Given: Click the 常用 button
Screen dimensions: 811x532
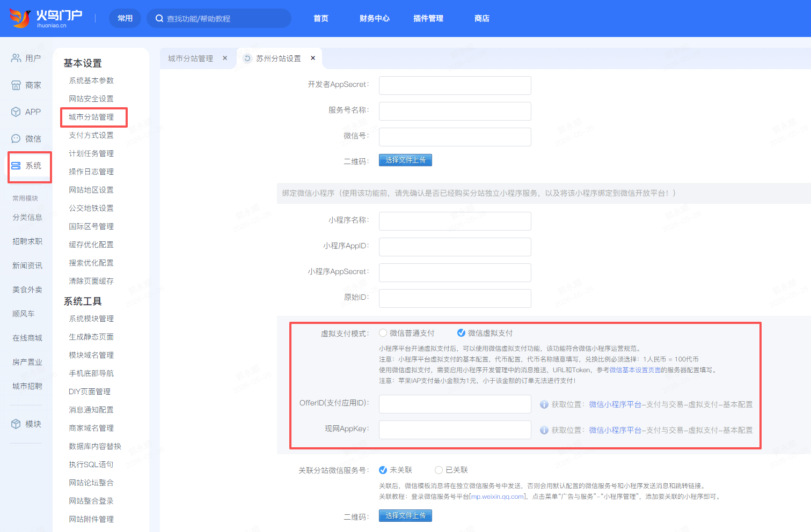Looking at the screenshot, I should [x=125, y=18].
